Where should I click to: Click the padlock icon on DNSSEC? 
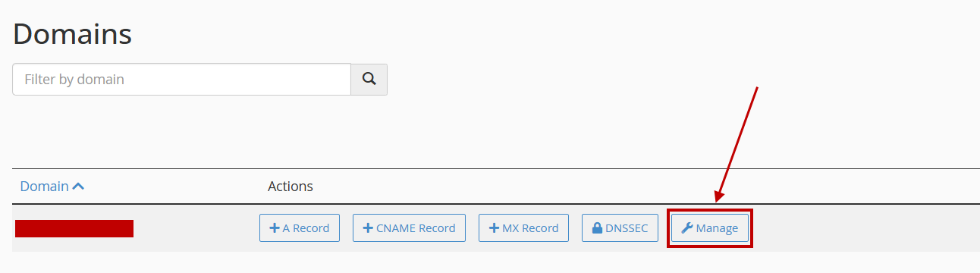pos(597,227)
